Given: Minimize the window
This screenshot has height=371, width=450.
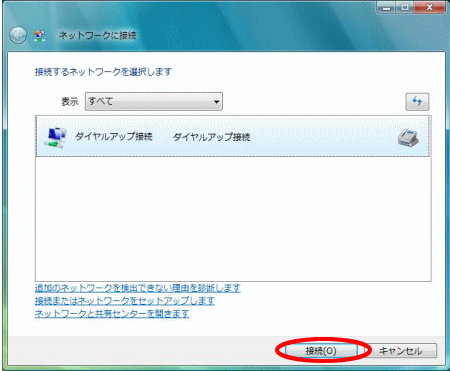Looking at the screenshot, I should click(x=386, y=7).
